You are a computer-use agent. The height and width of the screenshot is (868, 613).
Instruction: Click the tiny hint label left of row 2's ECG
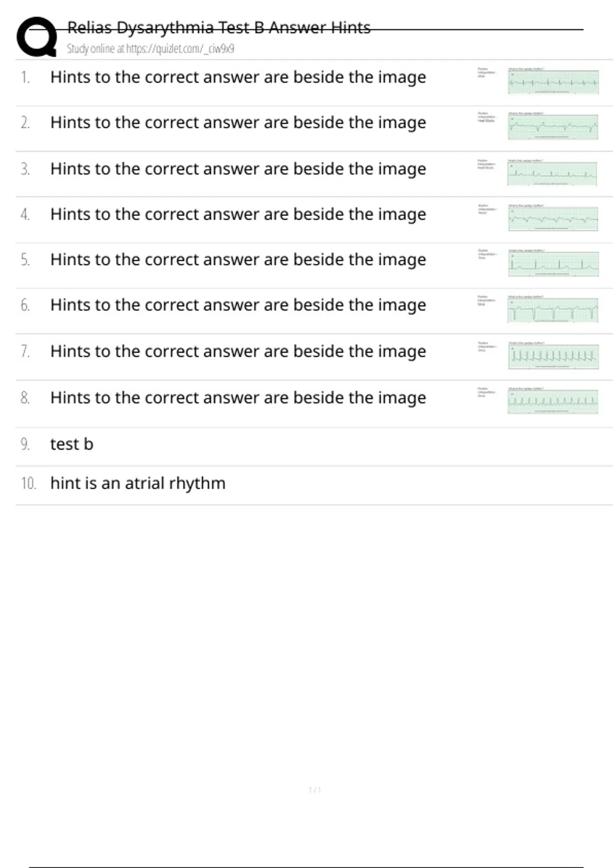486,117
